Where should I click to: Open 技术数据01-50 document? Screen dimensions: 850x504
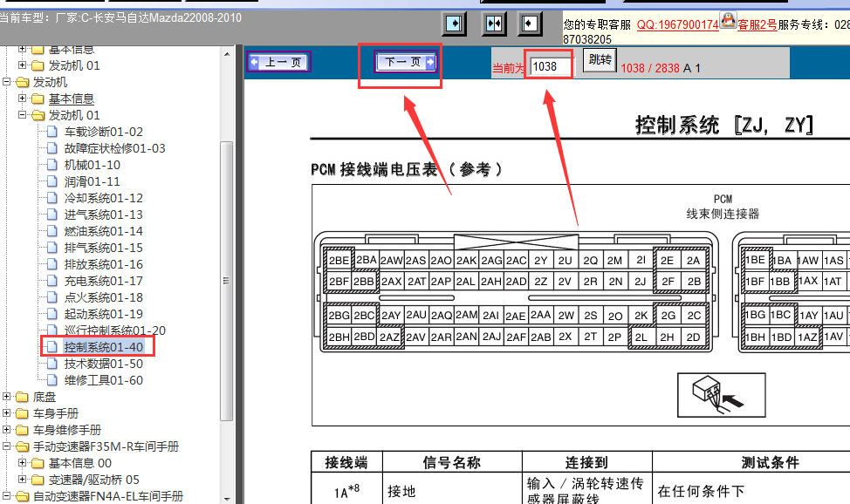[104, 364]
